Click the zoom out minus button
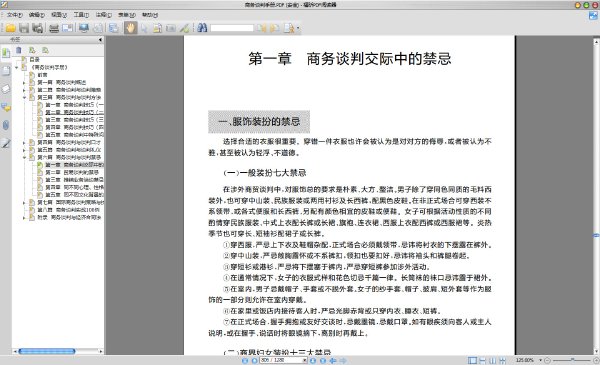This screenshot has height=365, width=600. (x=548, y=360)
